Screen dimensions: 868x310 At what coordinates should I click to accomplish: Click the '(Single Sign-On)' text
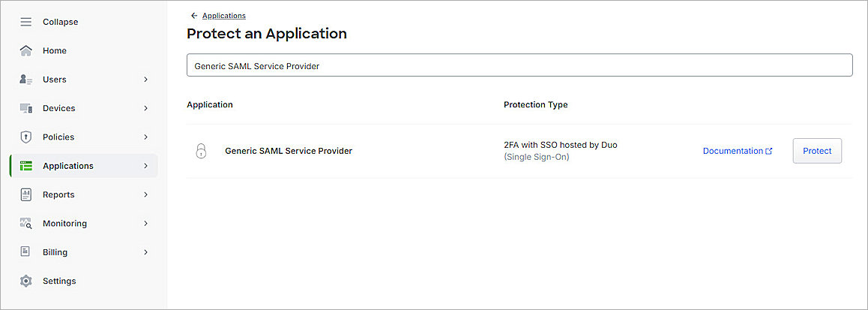(537, 158)
